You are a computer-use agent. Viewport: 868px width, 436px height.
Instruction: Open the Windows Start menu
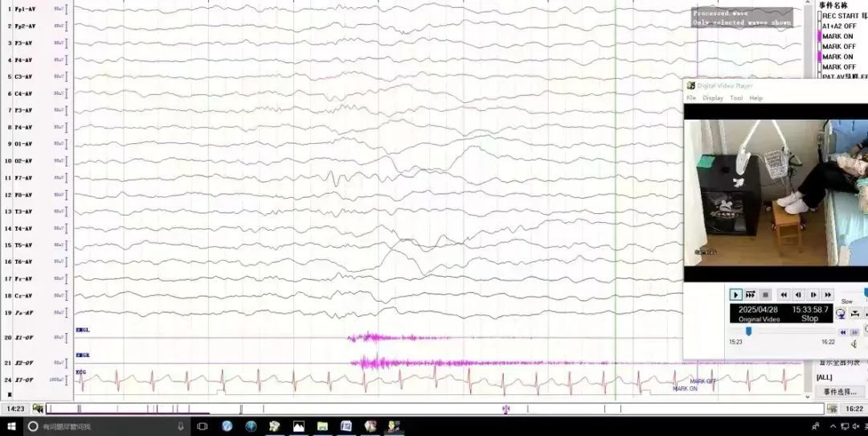[x=12, y=426]
